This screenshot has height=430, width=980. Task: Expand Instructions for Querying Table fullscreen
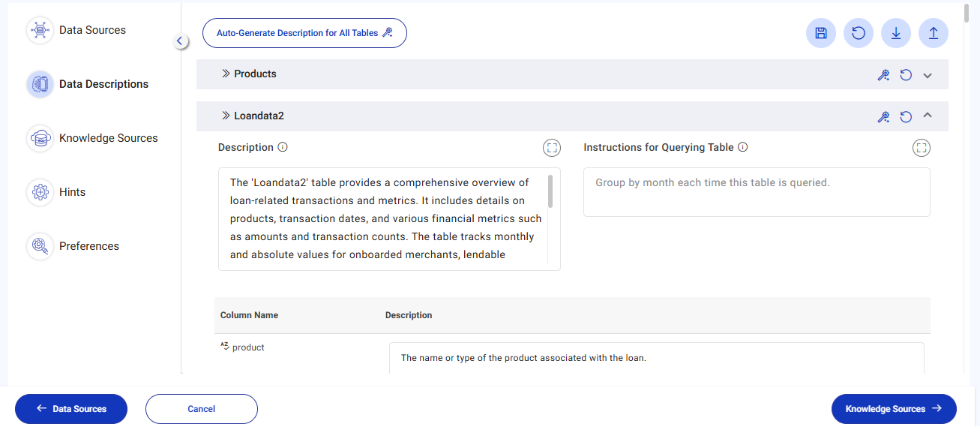tap(922, 148)
